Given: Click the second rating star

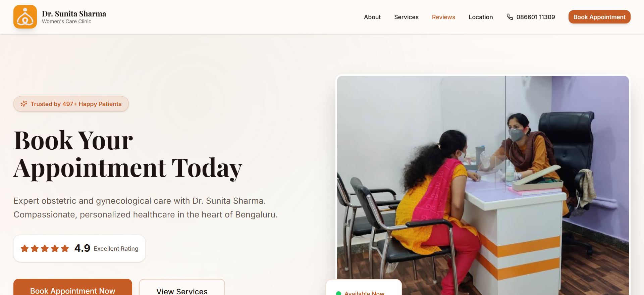Looking at the screenshot, I should (x=35, y=248).
